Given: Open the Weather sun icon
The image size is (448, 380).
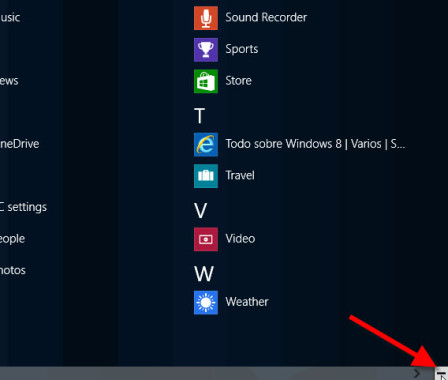Looking at the screenshot, I should pyautogui.click(x=206, y=303).
